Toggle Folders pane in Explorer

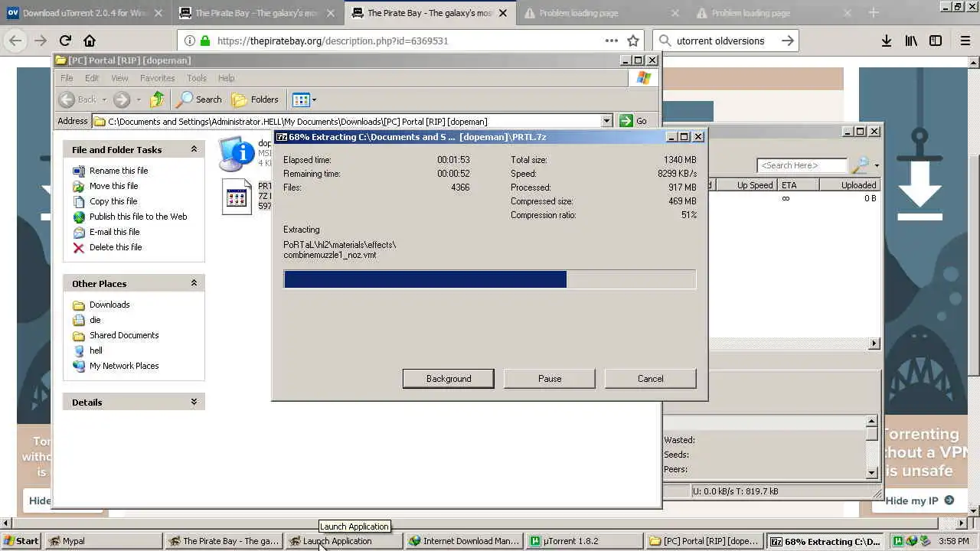(x=255, y=99)
